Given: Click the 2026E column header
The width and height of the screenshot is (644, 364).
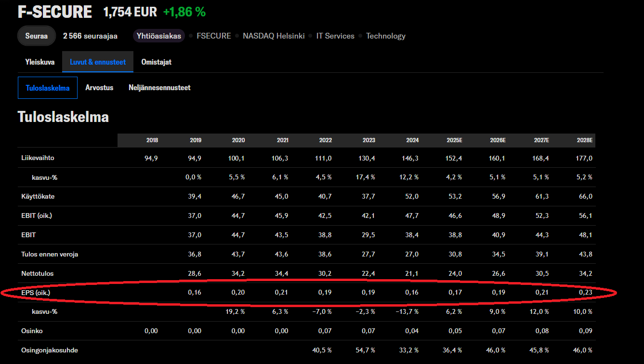Looking at the screenshot, I should [x=498, y=140].
